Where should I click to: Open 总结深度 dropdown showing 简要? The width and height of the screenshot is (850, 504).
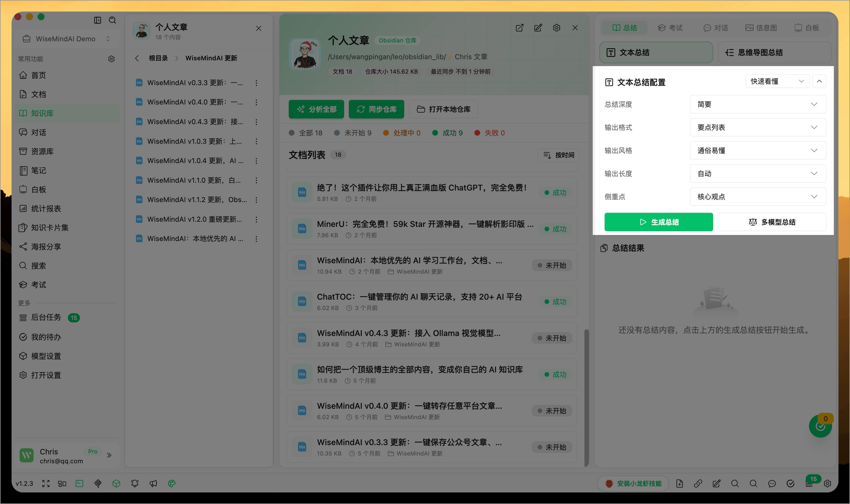coord(758,104)
